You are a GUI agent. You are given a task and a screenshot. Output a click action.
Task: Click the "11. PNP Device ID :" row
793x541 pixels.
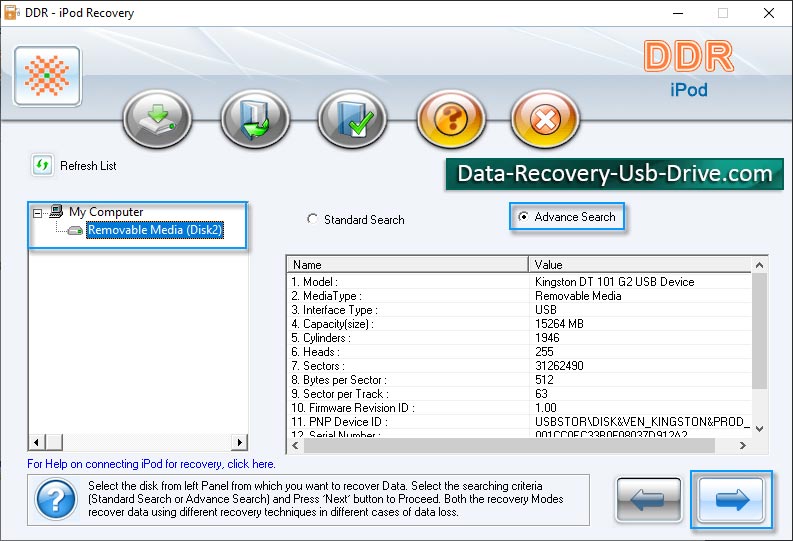[x=519, y=422]
